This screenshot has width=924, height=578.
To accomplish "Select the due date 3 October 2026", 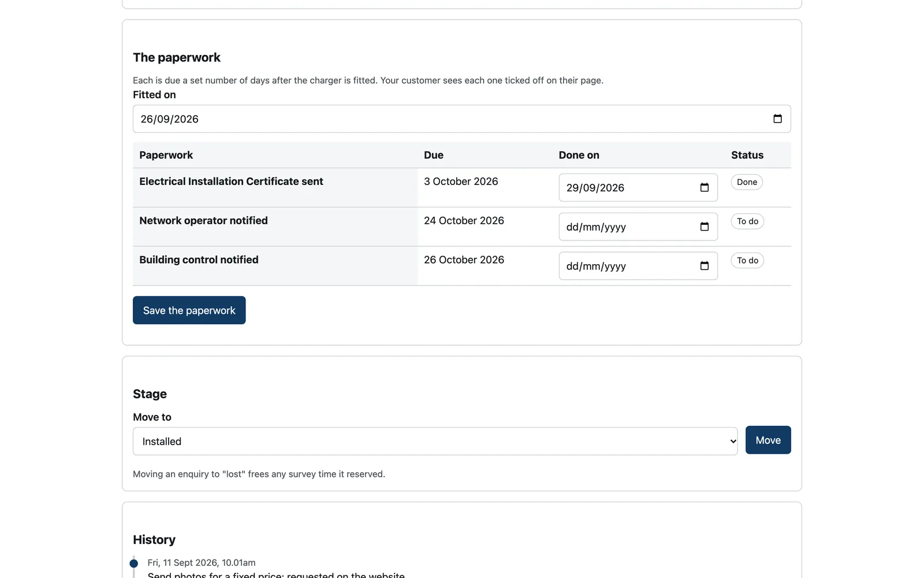I will coord(461,181).
